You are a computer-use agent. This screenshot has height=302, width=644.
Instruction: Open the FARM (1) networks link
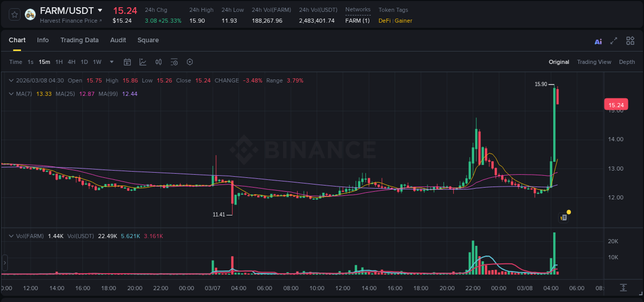tap(357, 21)
